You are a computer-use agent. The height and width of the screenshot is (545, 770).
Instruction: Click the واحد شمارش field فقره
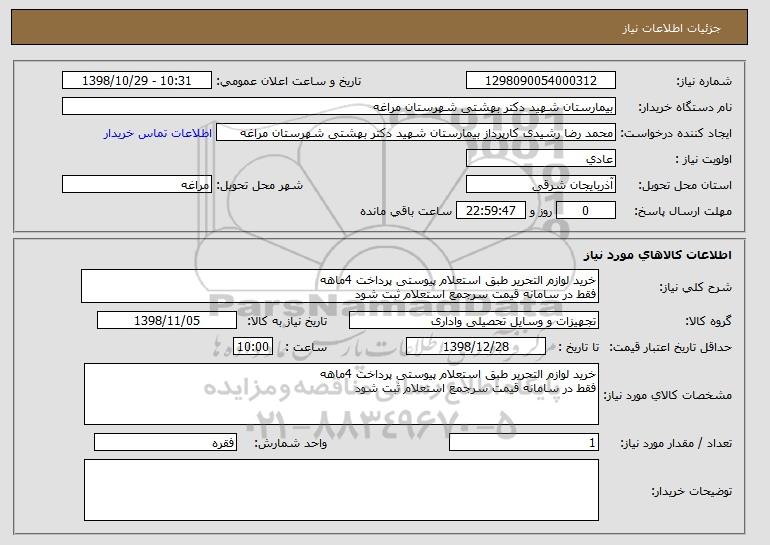coord(165,442)
